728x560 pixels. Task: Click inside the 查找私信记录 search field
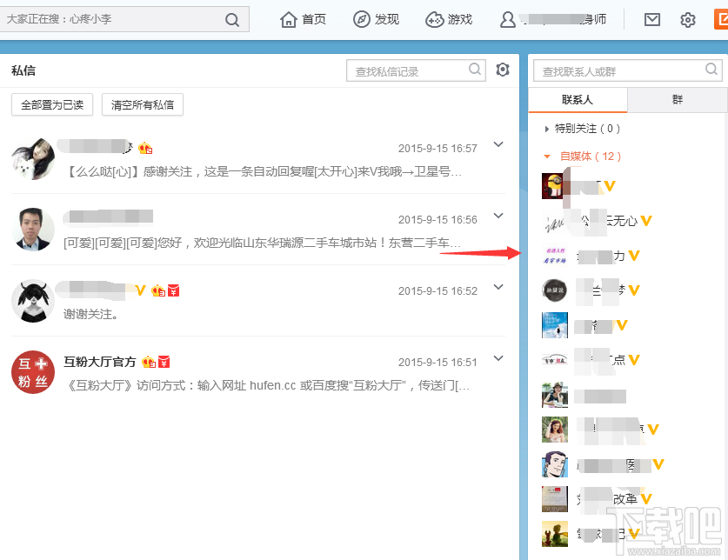tap(409, 70)
